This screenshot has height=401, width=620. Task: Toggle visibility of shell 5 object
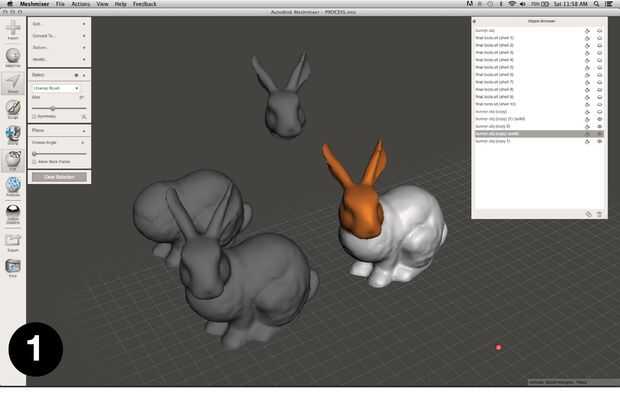coord(599,68)
